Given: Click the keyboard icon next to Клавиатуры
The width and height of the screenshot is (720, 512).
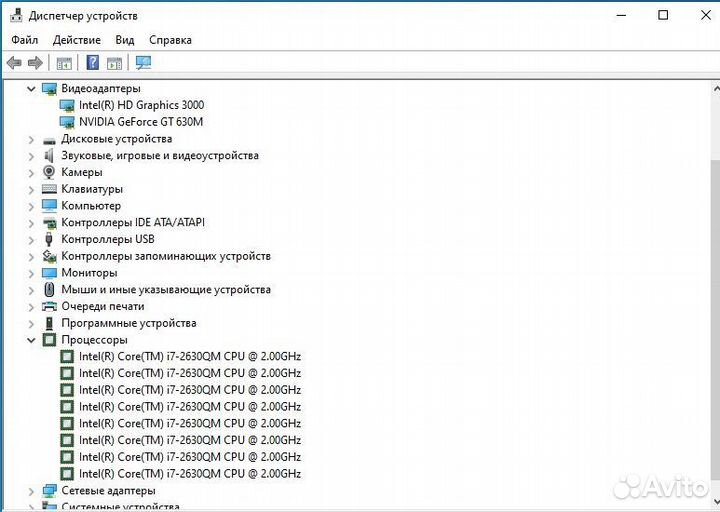Looking at the screenshot, I should (x=49, y=189).
